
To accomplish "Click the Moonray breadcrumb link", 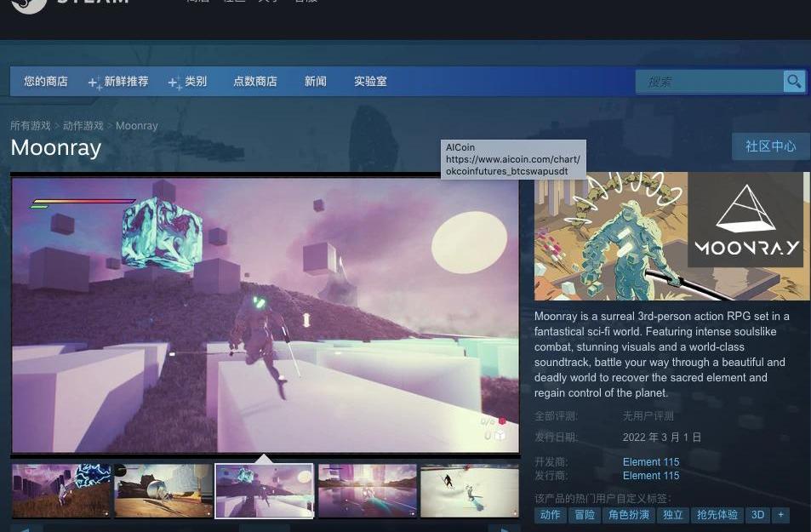I will tap(136, 126).
